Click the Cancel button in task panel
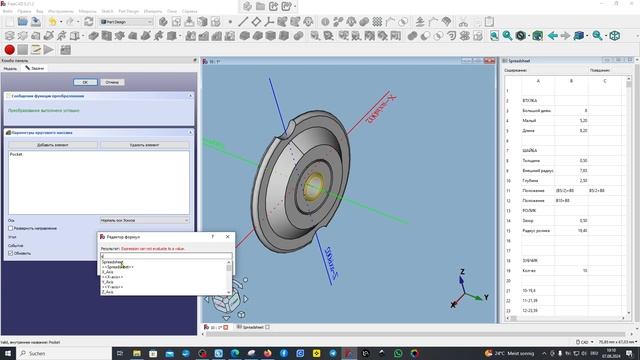Image resolution: width=640 pixels, height=360 pixels. (112, 82)
